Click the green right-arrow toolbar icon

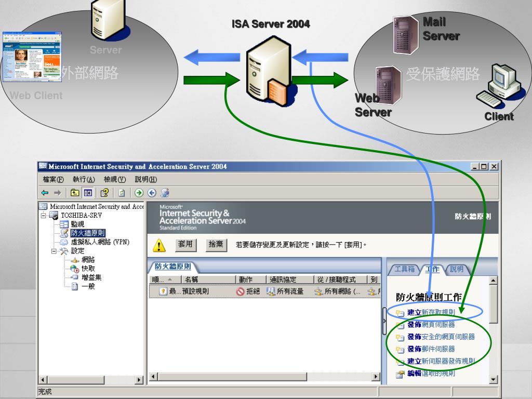coord(139,193)
